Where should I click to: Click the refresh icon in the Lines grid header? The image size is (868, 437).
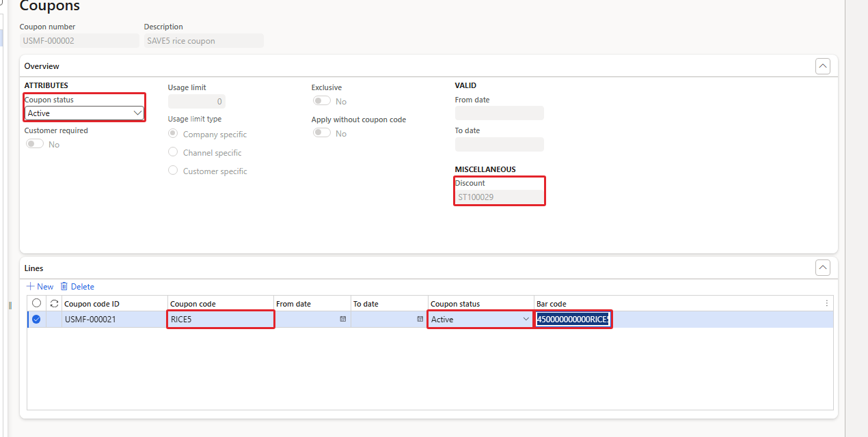(x=54, y=303)
